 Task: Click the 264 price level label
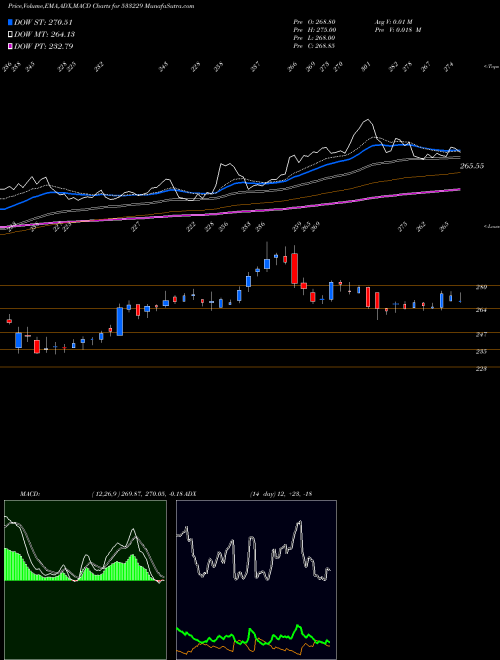[481, 310]
